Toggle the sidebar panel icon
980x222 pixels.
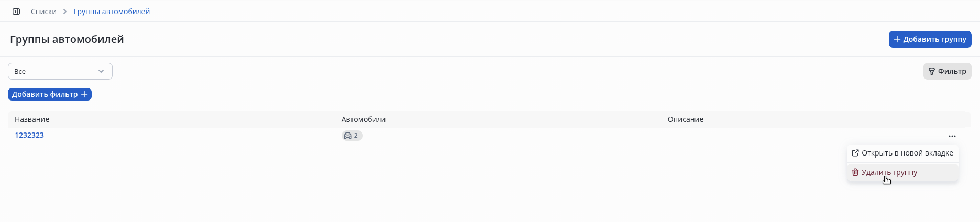pyautogui.click(x=16, y=12)
